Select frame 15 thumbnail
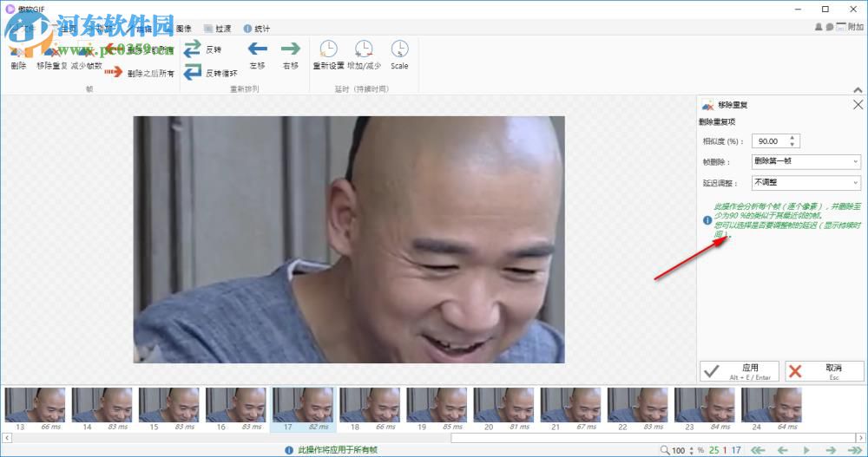This screenshot has height=457, width=868. click(169, 405)
